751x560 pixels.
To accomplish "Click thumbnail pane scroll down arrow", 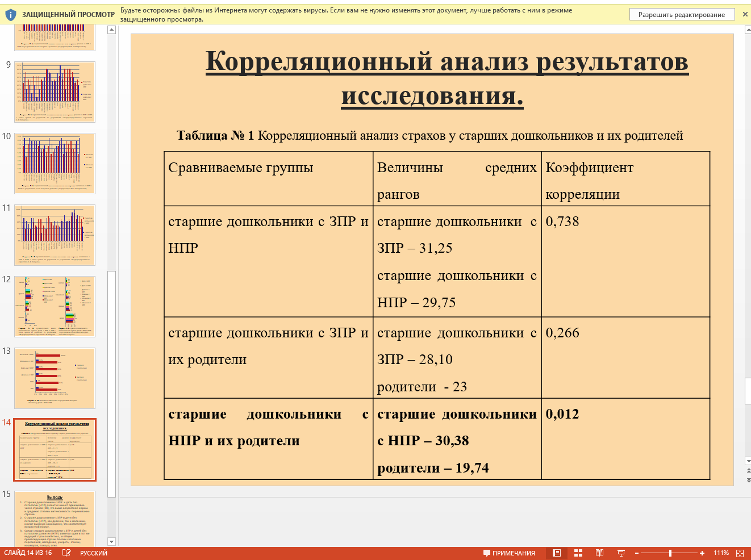I will coord(111,542).
